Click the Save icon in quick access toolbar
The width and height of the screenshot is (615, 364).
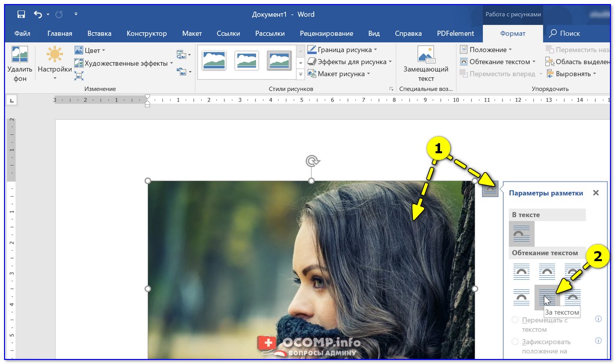pyautogui.click(x=21, y=14)
